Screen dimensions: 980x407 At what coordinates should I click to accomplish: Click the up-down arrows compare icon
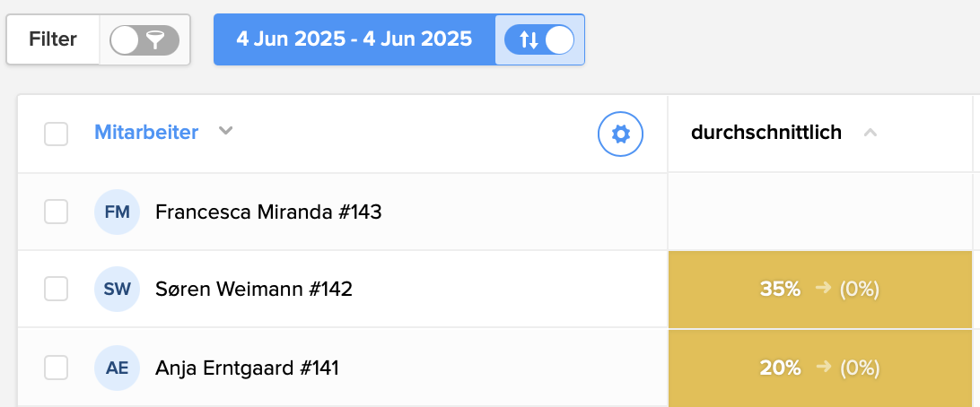coord(529,39)
